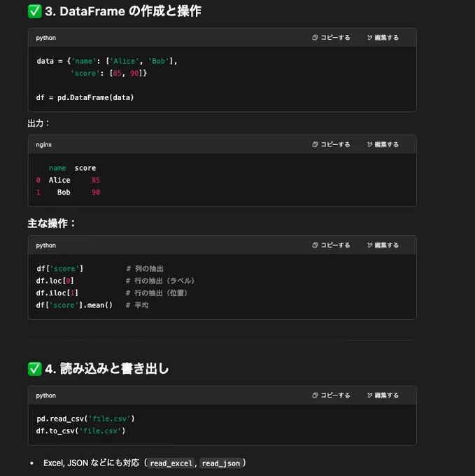The height and width of the screenshot is (476, 475).
Task: Click the copy icon in the nginx block
Action: pyautogui.click(x=315, y=144)
